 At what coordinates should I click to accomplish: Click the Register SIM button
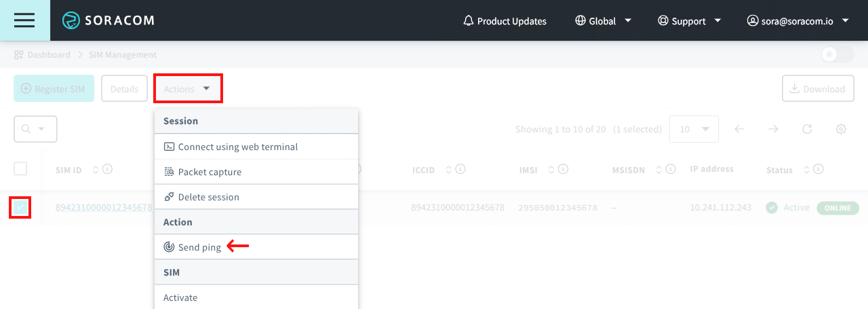[54, 89]
